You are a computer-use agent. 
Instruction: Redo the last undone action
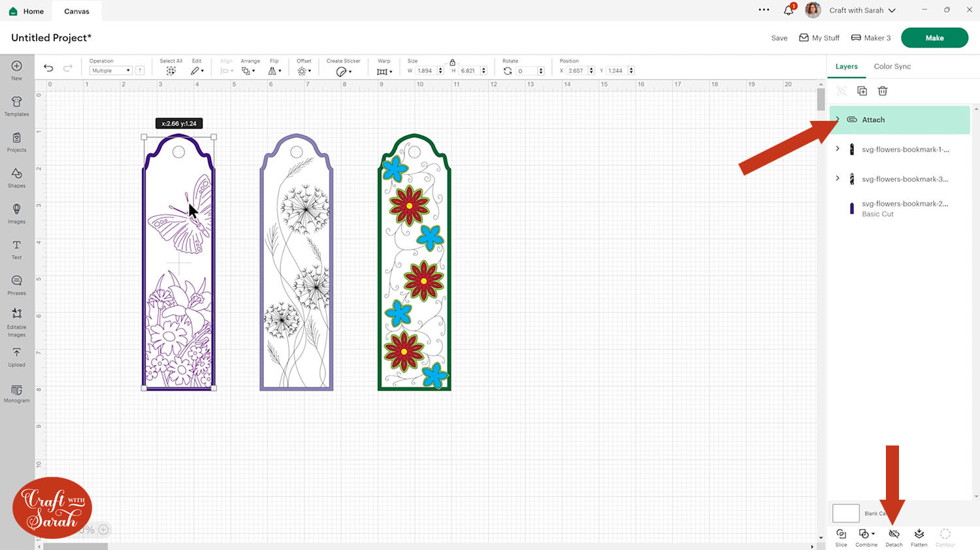coord(68,68)
